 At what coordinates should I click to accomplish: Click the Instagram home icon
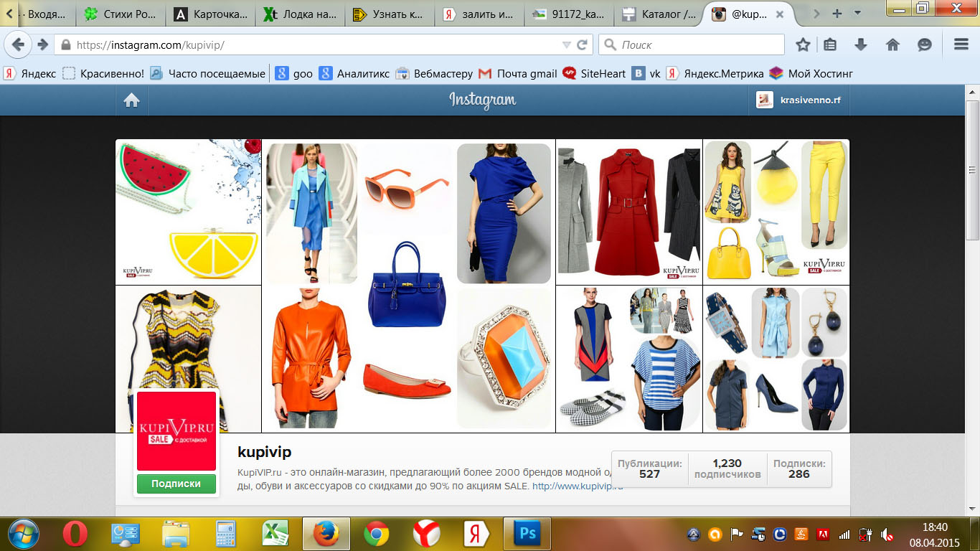(x=131, y=100)
